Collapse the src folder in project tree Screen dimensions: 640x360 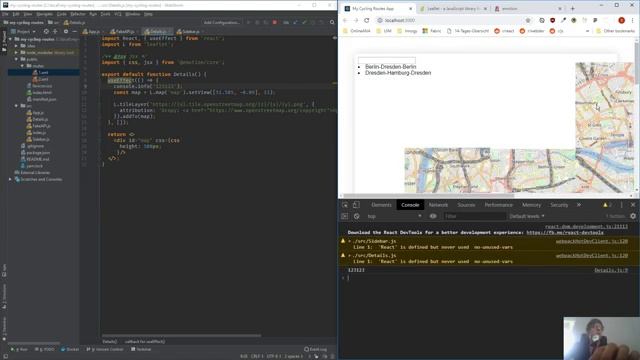pos(16,106)
